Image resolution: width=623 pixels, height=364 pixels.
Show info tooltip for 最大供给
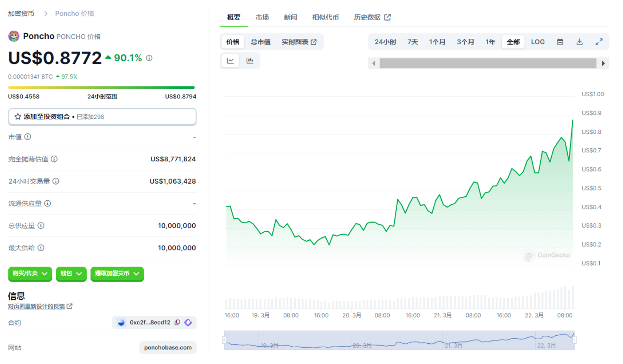pos(41,247)
